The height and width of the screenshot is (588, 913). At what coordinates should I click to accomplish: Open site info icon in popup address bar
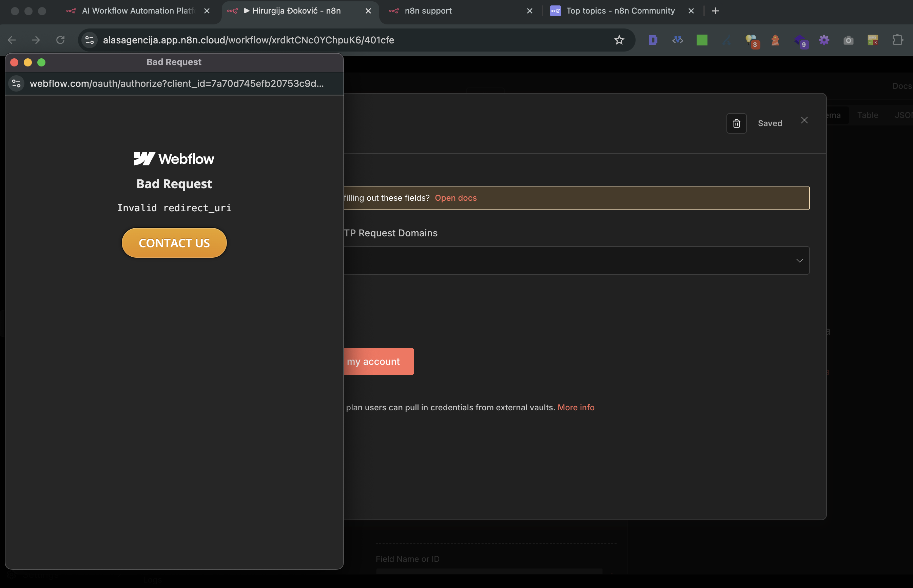click(x=16, y=84)
